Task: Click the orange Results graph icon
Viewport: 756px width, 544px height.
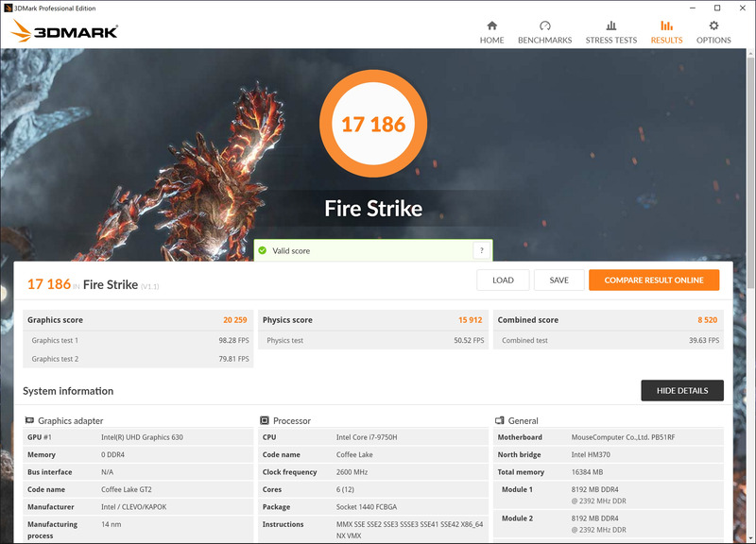Action: click(666, 25)
